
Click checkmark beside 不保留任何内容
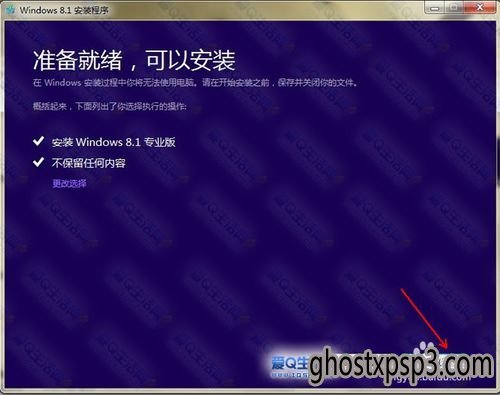click(x=39, y=162)
